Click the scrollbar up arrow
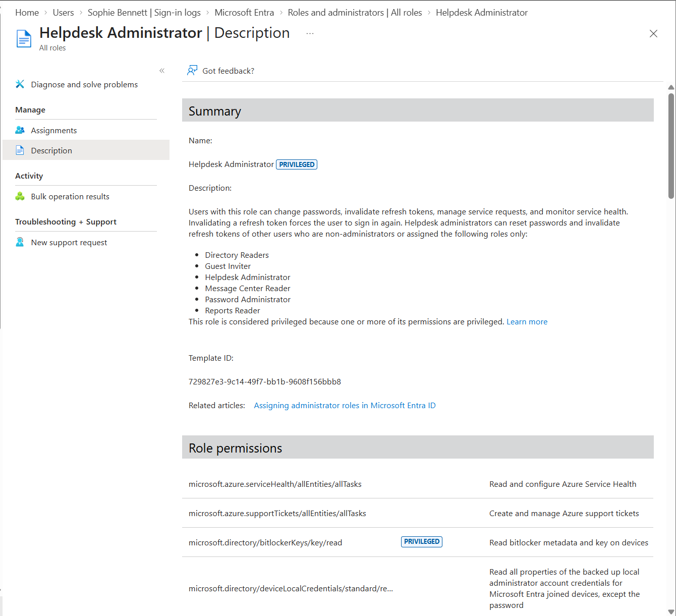 click(671, 88)
